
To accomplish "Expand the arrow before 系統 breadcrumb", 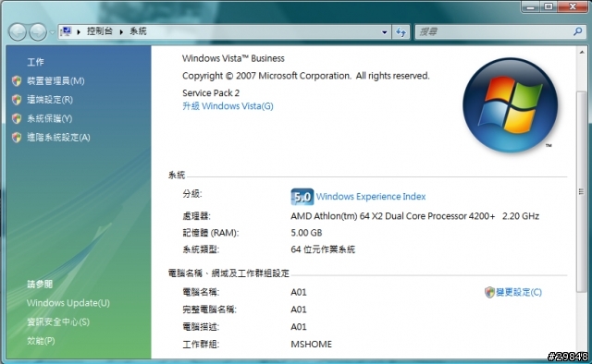I will (121, 31).
